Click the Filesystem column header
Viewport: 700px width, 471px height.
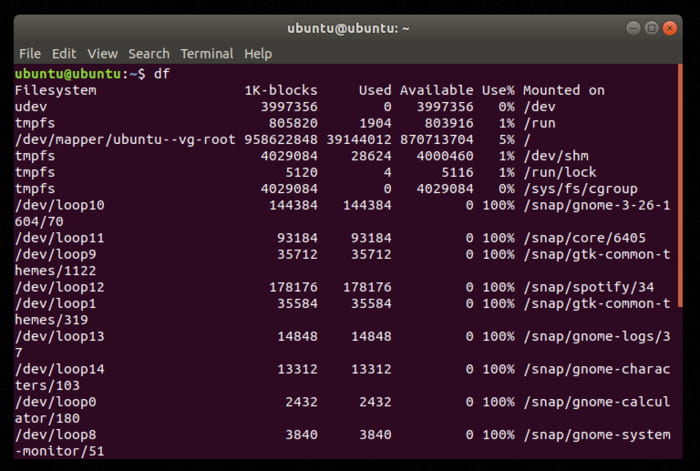[55, 90]
